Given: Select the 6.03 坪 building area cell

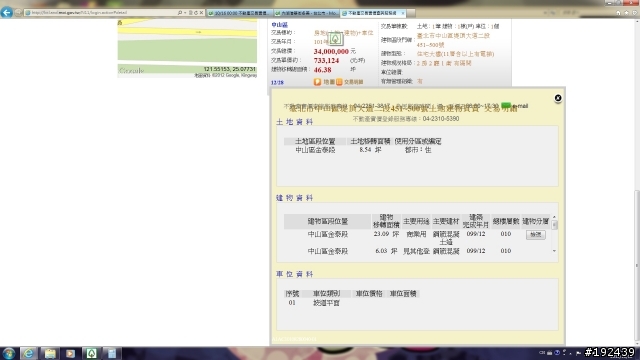Looking at the screenshot, I should pos(386,251).
